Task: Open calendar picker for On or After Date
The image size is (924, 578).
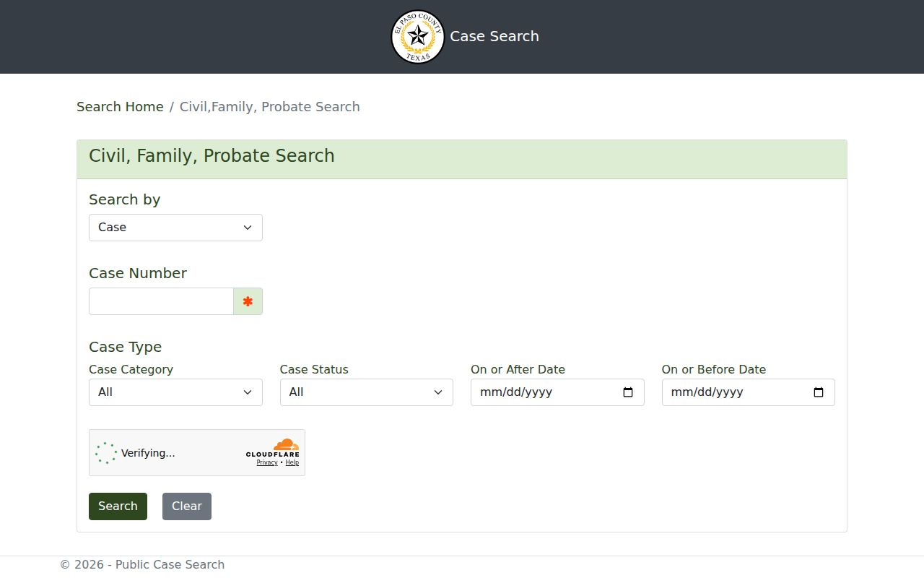Action: pyautogui.click(x=627, y=392)
